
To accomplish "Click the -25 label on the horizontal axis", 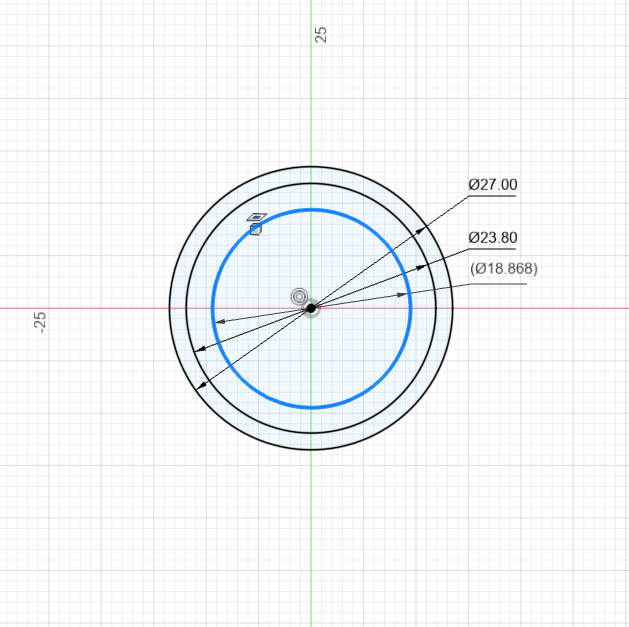I will (x=40, y=322).
